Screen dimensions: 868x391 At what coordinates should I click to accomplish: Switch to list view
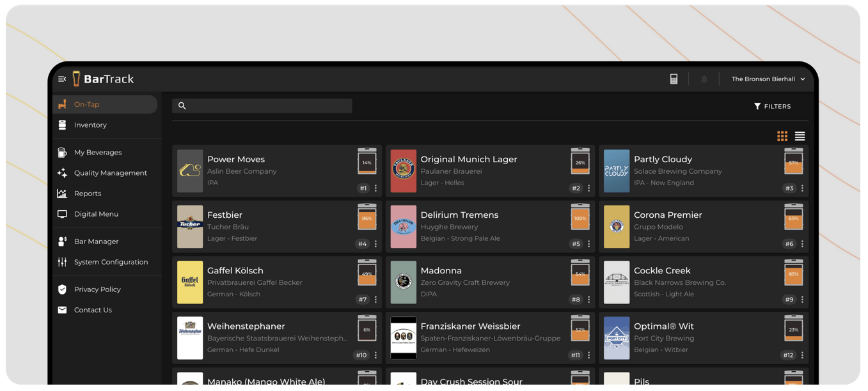(800, 136)
